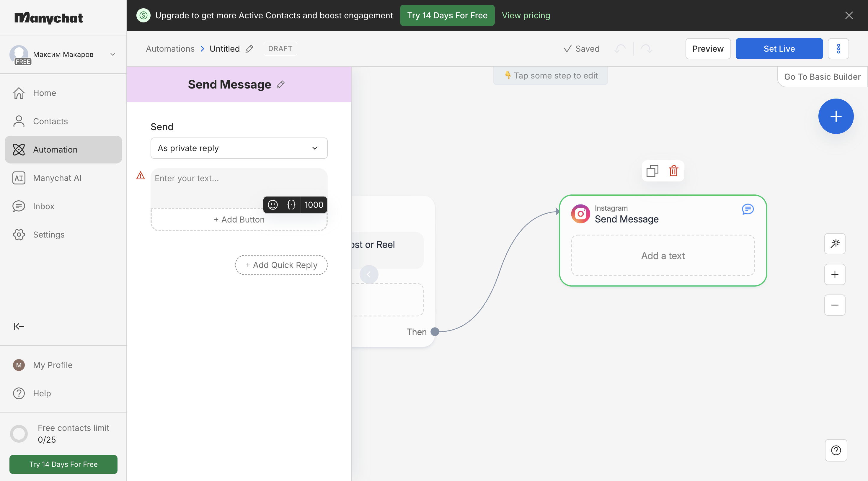The image size is (868, 481).
Task: Zoom out on the canvas
Action: click(835, 305)
